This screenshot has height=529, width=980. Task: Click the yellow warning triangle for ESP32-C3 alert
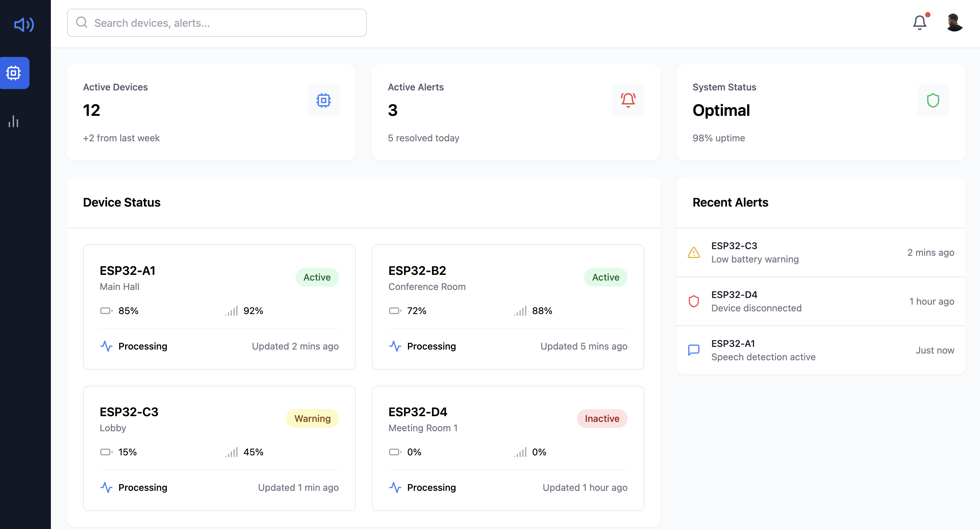pyautogui.click(x=693, y=253)
